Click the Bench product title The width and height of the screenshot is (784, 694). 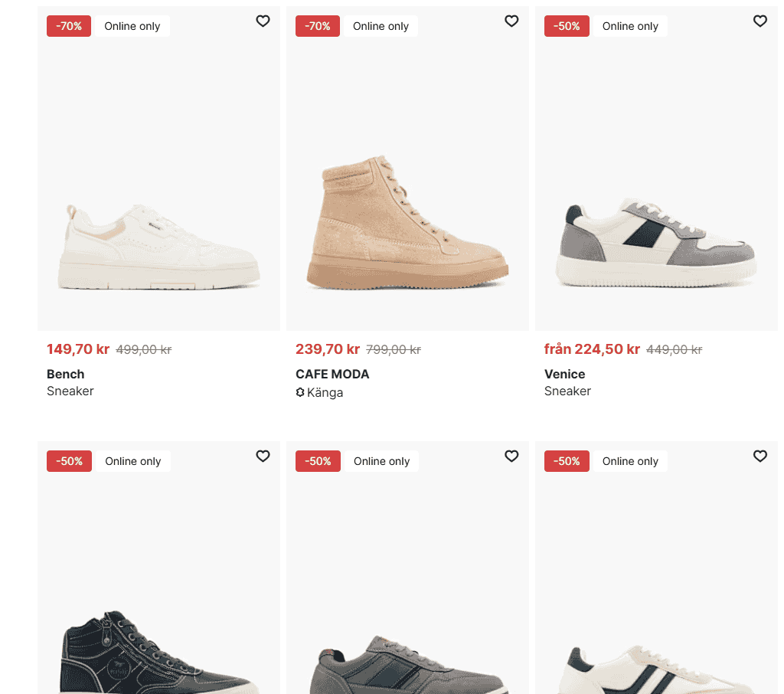click(x=65, y=374)
